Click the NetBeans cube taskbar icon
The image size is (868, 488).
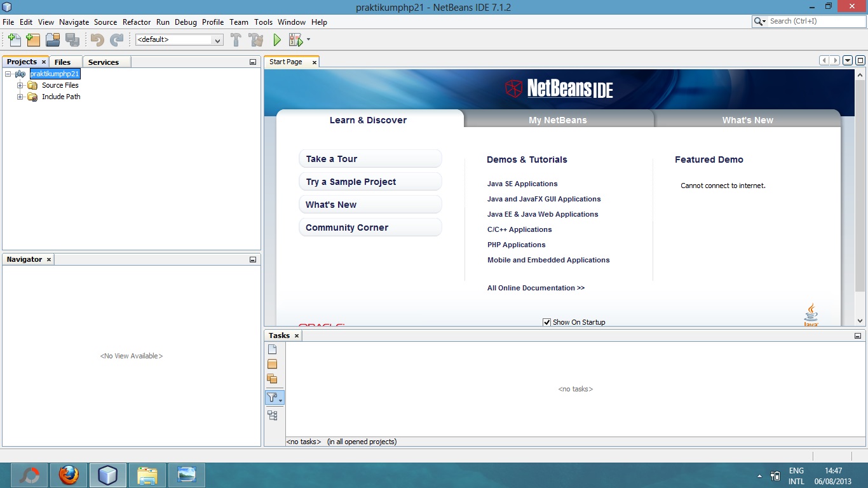[108, 475]
